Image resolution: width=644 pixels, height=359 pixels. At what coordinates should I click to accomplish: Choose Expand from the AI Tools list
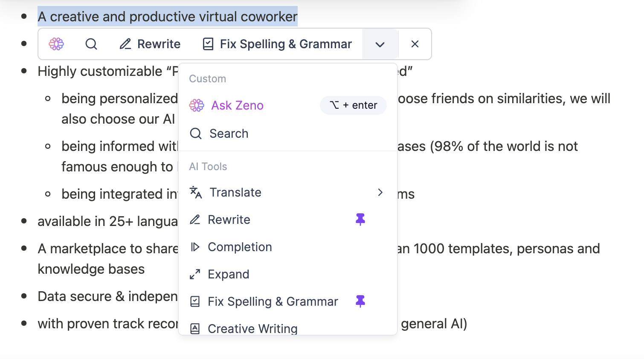(x=288, y=274)
